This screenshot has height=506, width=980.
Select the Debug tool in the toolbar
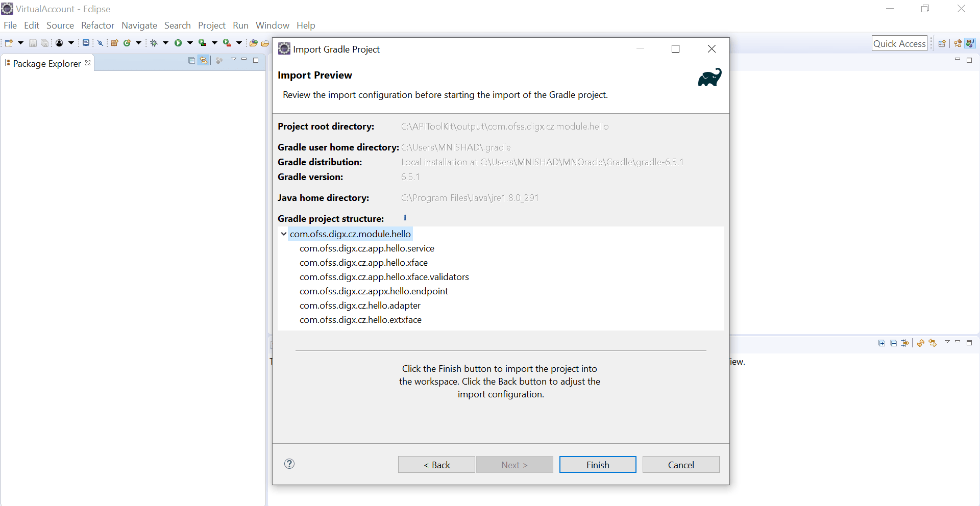tap(154, 43)
